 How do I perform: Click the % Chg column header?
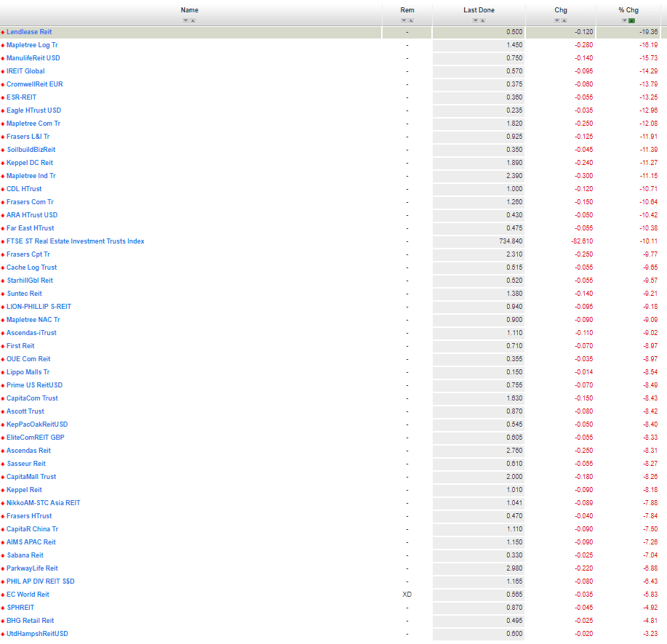click(x=628, y=9)
